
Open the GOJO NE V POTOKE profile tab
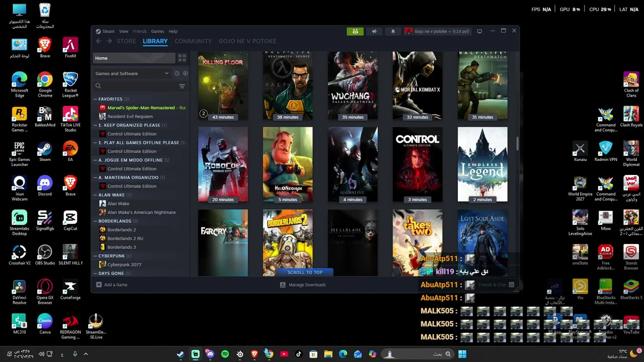[248, 41]
